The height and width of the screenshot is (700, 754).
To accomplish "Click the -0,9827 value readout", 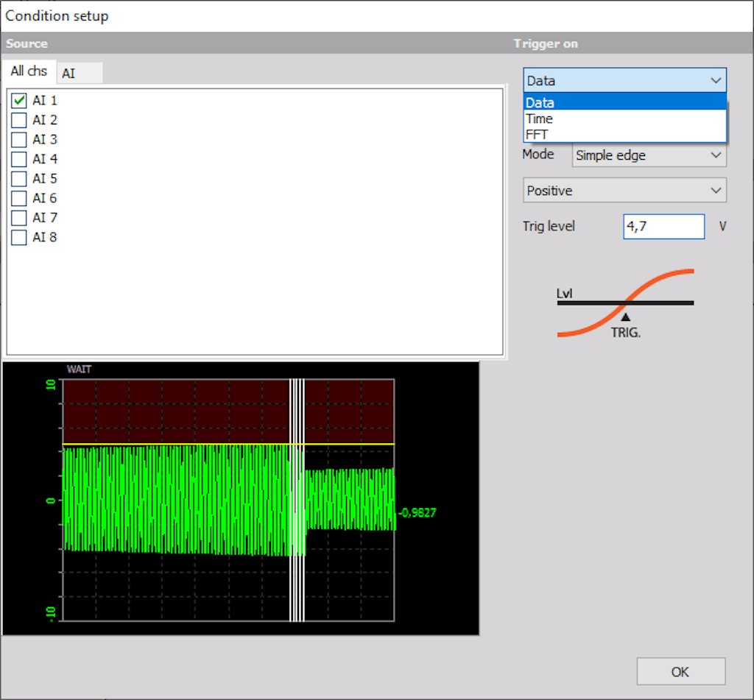I will pos(417,512).
